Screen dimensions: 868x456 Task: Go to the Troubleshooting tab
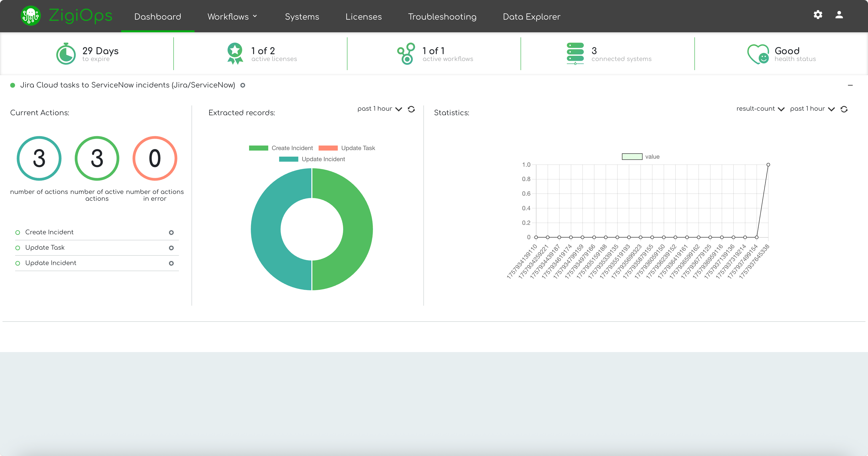pos(442,16)
